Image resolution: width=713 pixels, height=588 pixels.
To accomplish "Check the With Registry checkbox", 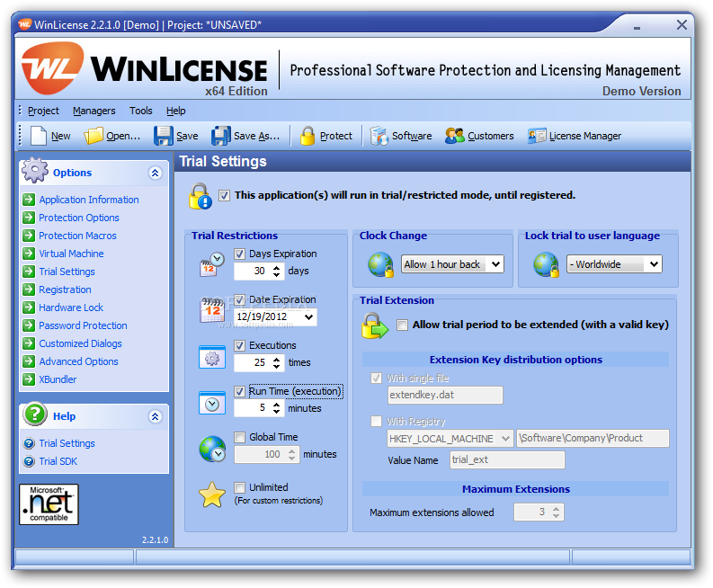I will pyautogui.click(x=376, y=421).
